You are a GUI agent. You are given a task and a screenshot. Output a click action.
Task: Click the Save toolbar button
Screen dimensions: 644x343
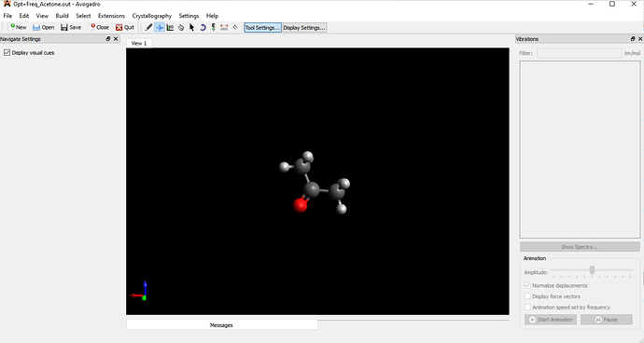point(71,27)
